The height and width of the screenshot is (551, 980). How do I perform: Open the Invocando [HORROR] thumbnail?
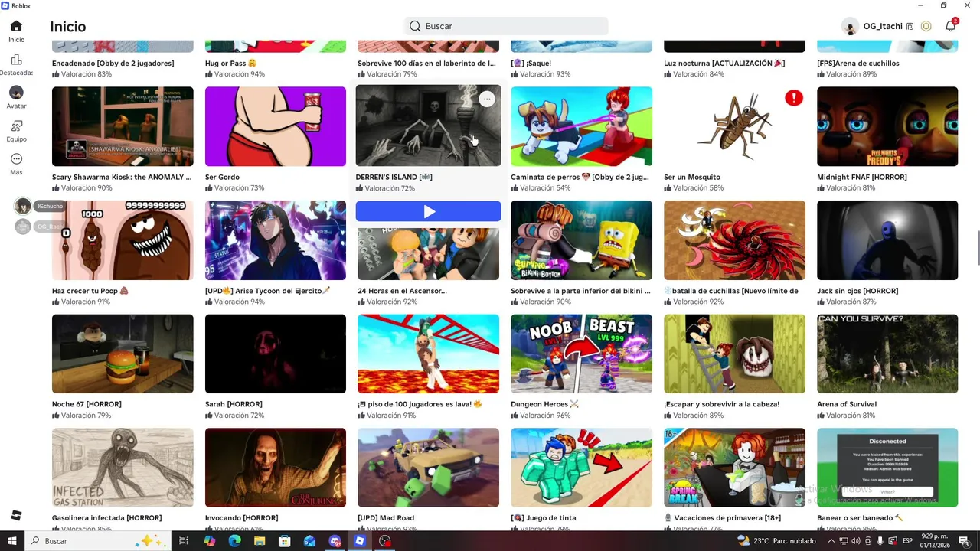click(x=276, y=468)
